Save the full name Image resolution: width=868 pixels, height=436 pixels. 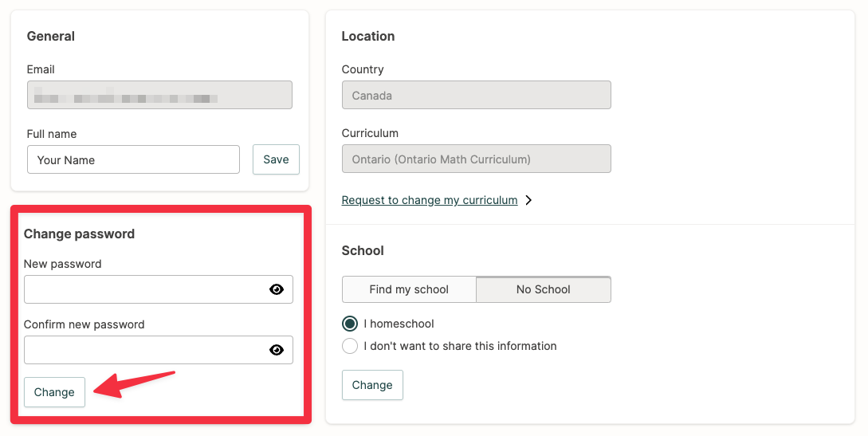tap(277, 159)
